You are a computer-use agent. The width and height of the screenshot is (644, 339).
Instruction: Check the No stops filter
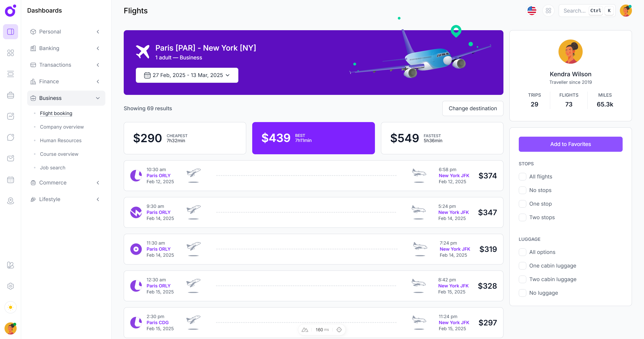click(x=523, y=190)
